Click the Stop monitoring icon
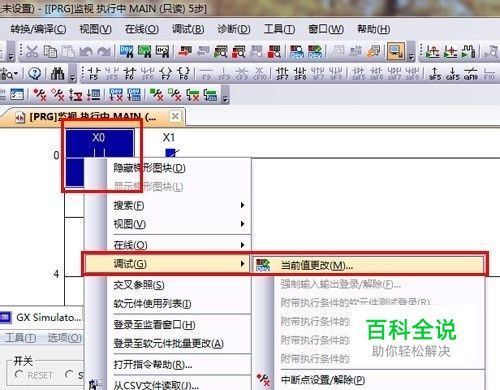The height and width of the screenshot is (390, 500). (x=239, y=52)
